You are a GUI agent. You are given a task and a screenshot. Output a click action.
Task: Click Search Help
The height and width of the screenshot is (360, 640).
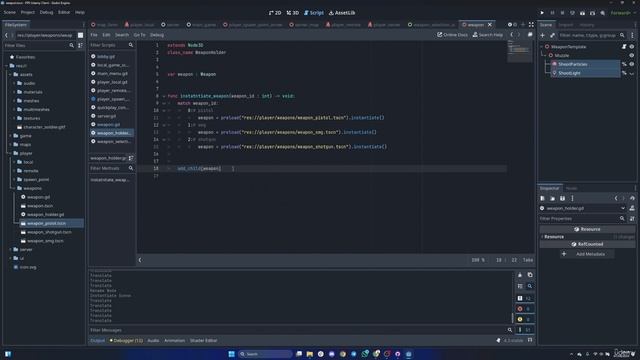pos(488,35)
